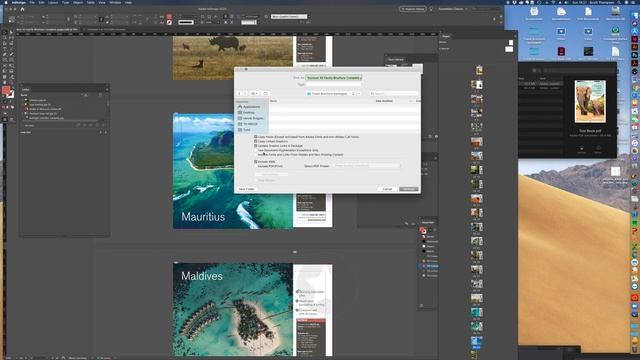Select the Rectangle Frame tool
Screen dimensions: 640x360
click(5, 60)
